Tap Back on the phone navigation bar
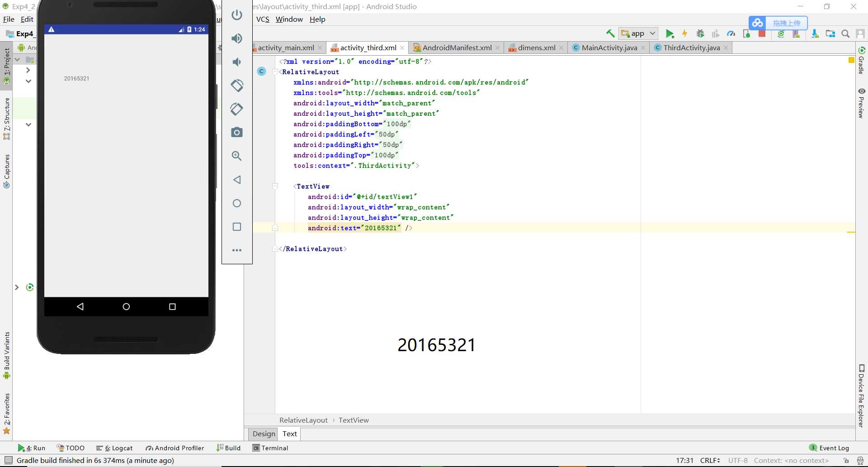868x467 pixels. (80, 306)
